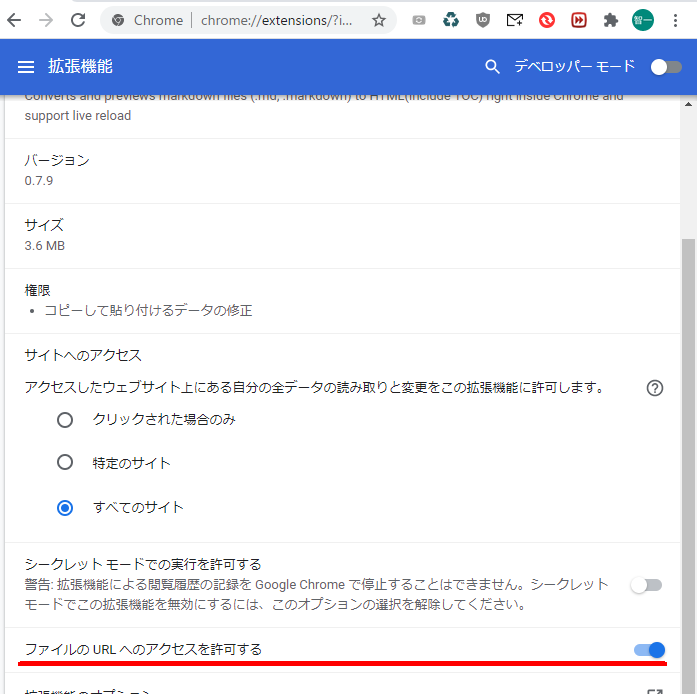Open the extensions hamburger menu
This screenshot has height=694, width=697.
(x=26, y=67)
